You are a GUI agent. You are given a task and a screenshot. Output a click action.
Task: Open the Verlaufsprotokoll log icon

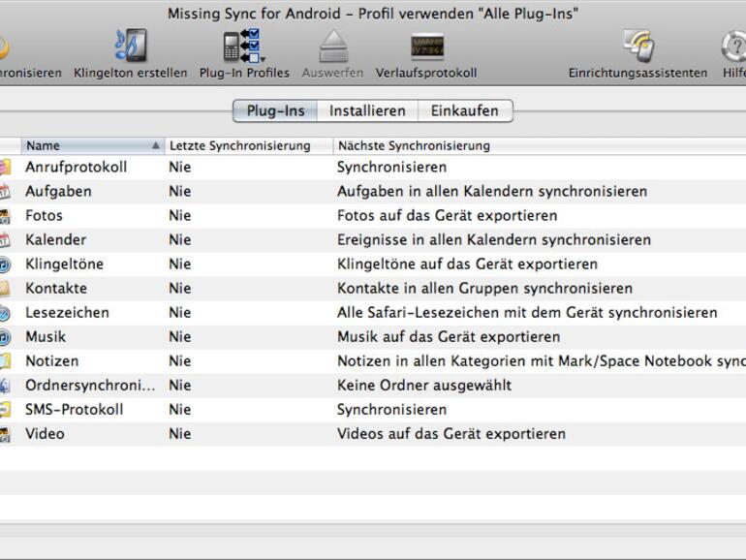click(x=426, y=47)
